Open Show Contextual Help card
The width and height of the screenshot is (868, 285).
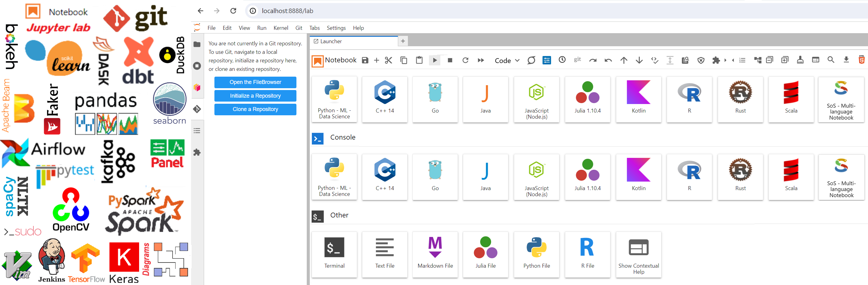coord(638,254)
